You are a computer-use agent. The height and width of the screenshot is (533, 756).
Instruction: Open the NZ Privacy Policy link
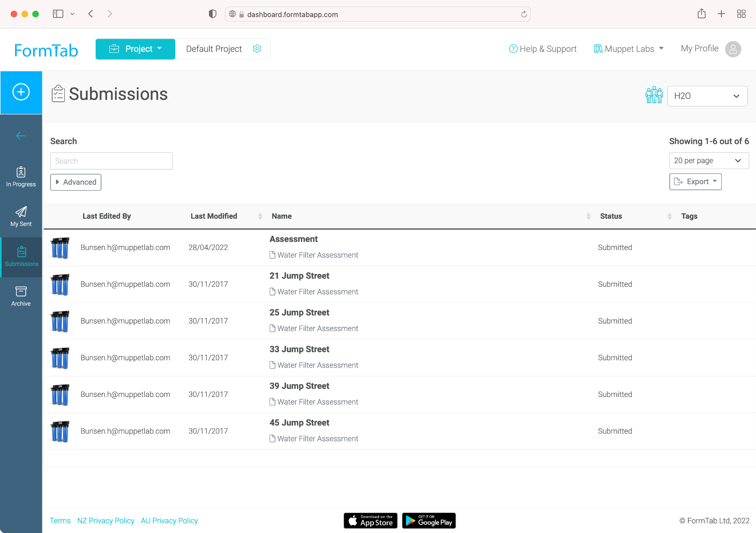[105, 521]
